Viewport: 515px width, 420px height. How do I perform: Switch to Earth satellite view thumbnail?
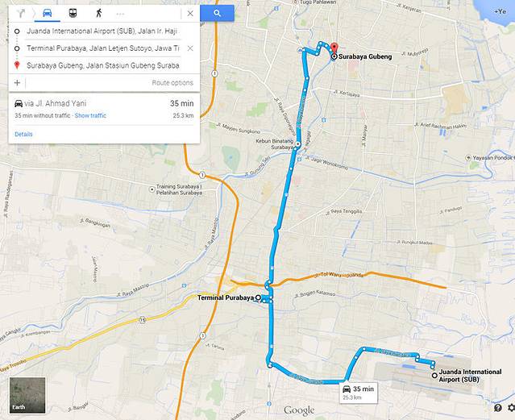point(27,395)
